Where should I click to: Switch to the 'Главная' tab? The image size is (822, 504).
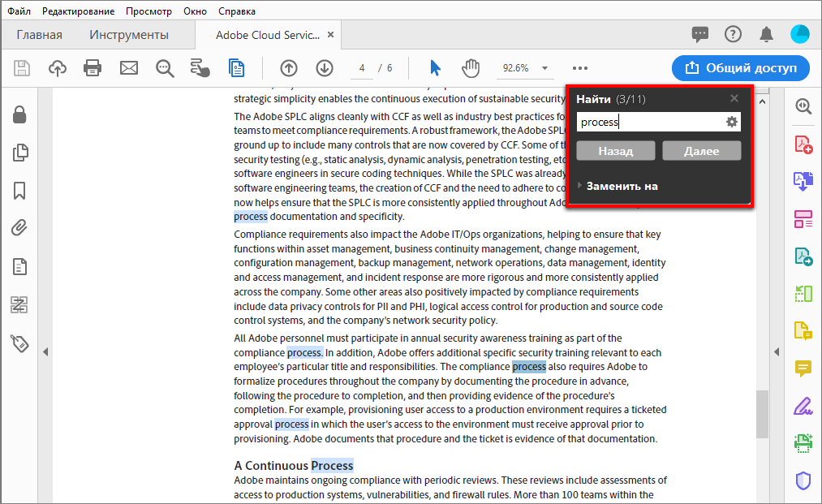click(39, 35)
